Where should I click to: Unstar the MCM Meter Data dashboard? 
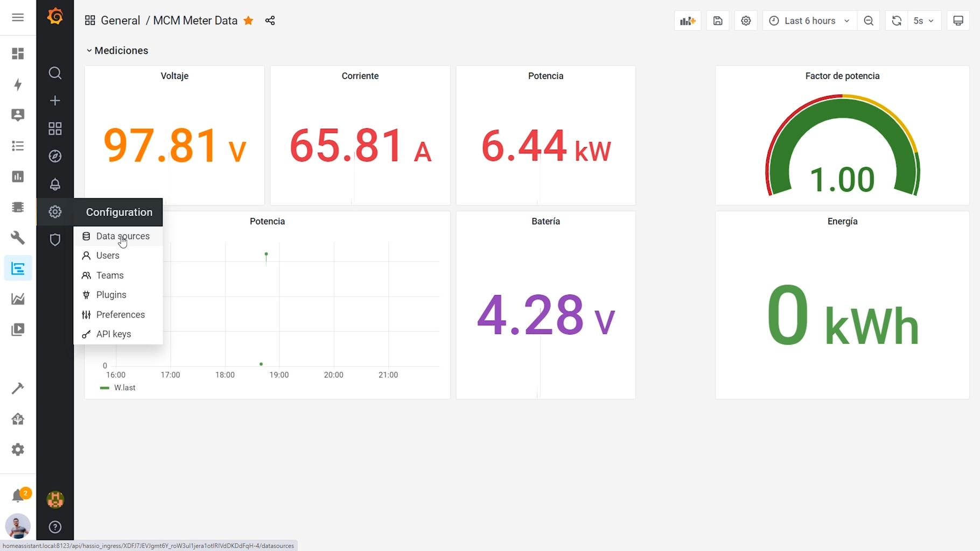pos(248,20)
